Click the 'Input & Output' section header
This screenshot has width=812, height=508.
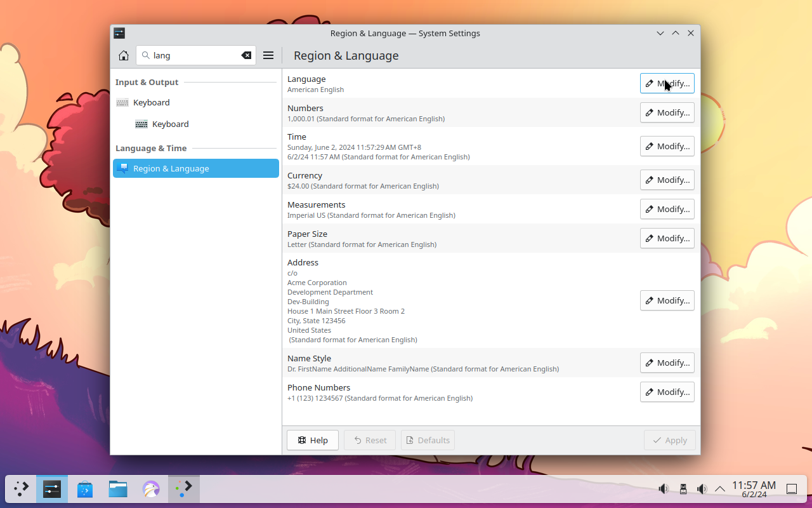pos(147,82)
